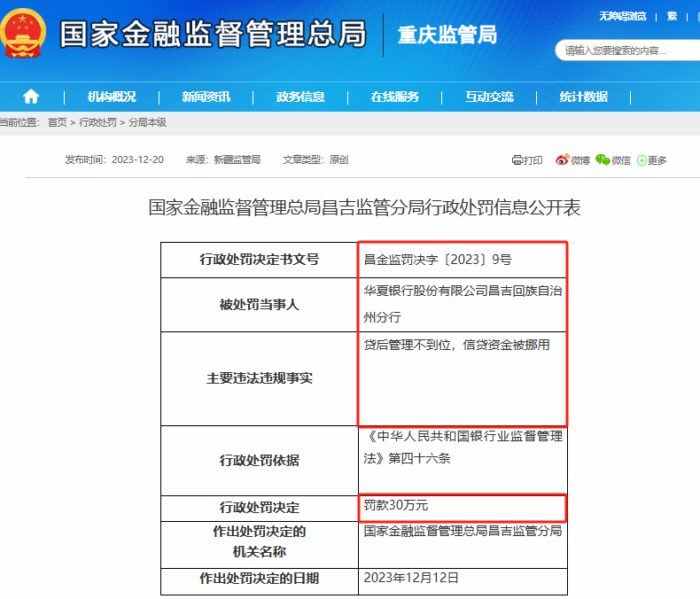Click the row header 主要违法违规事实
This screenshot has width=700, height=599.
click(x=260, y=378)
